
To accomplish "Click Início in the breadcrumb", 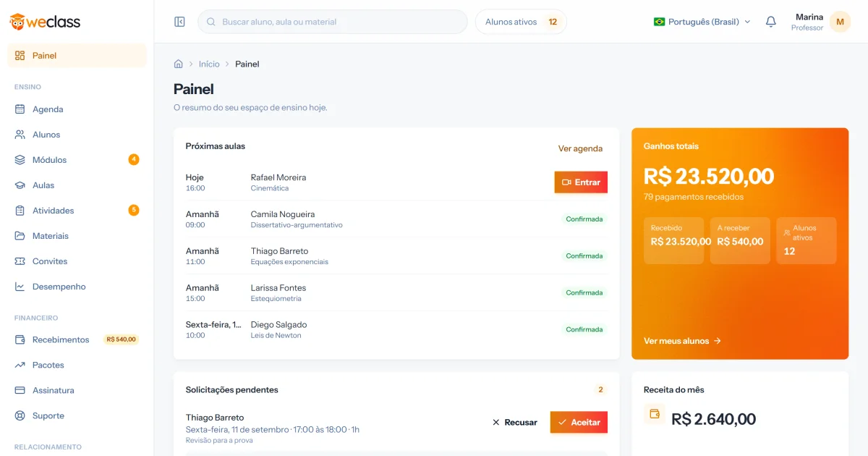I will (x=209, y=64).
